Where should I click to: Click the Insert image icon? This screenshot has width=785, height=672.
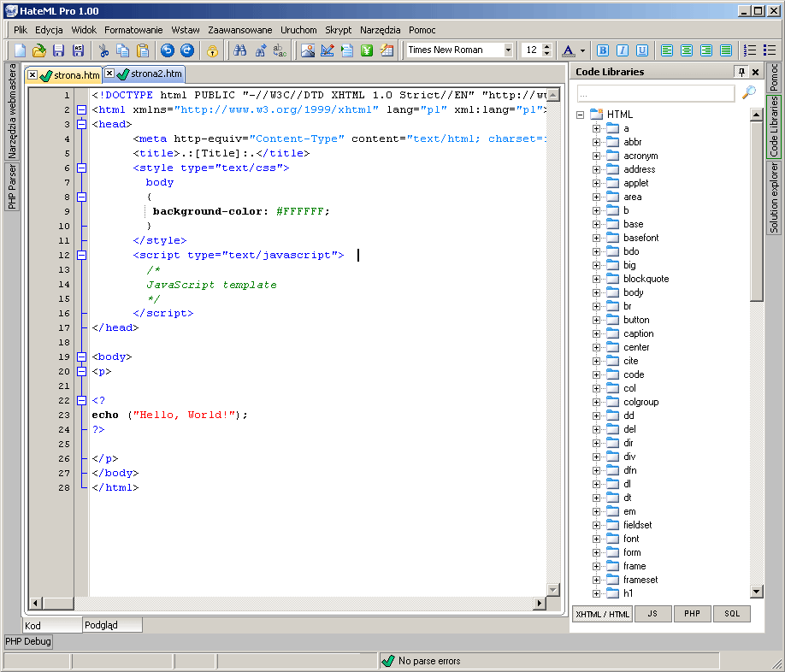[x=308, y=50]
